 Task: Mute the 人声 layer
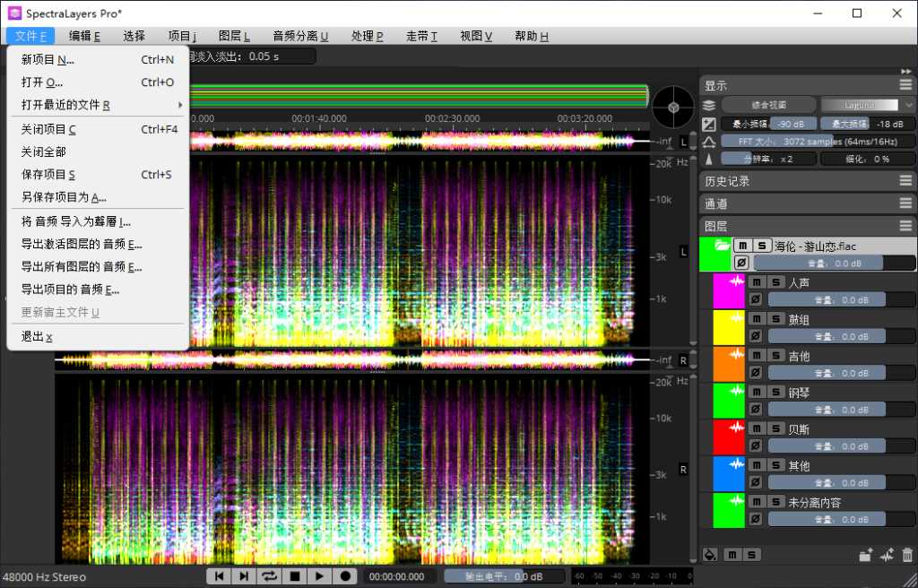757,282
